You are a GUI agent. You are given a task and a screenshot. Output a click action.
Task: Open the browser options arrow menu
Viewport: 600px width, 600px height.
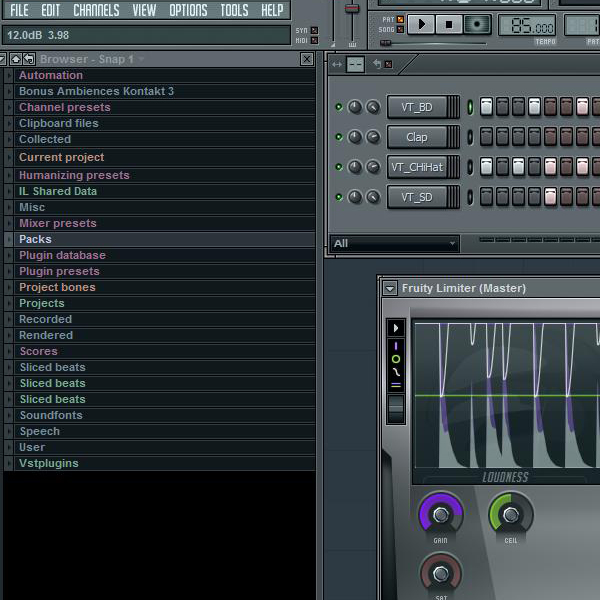pyautogui.click(x=3, y=59)
